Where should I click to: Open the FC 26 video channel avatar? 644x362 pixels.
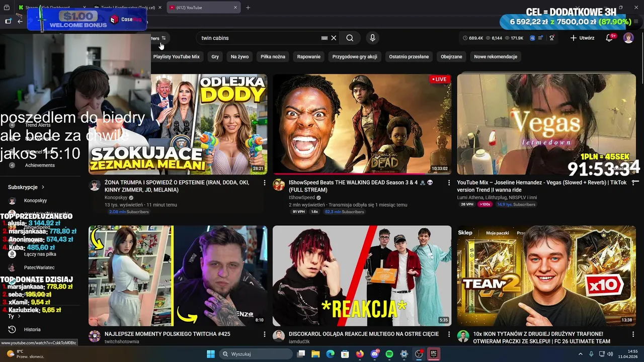tap(463, 336)
